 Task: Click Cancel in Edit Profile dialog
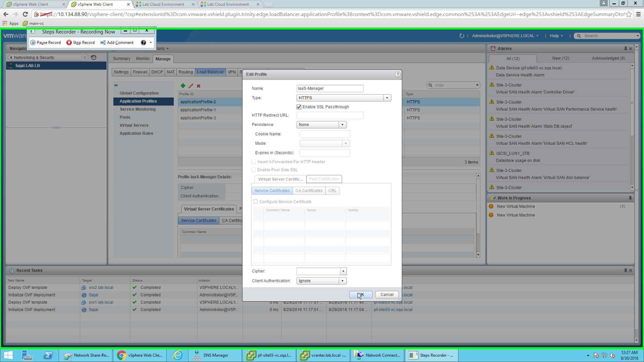pos(387,295)
